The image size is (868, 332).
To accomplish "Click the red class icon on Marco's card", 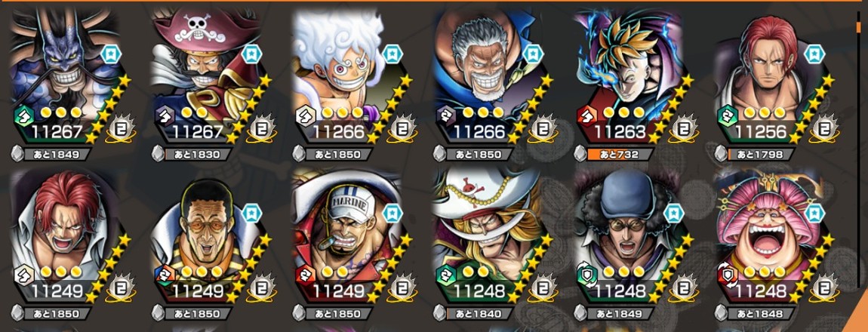I will 586,116.
